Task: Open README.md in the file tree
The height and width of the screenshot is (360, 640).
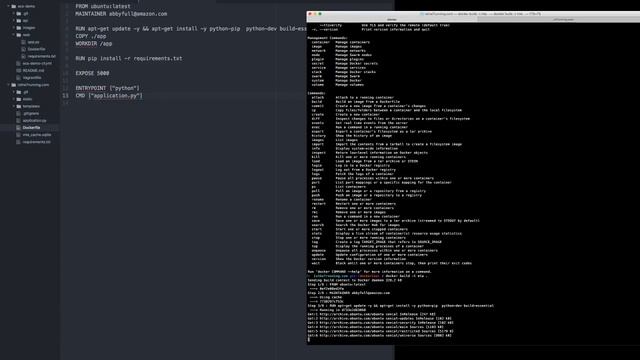Action: pyautogui.click(x=33, y=71)
